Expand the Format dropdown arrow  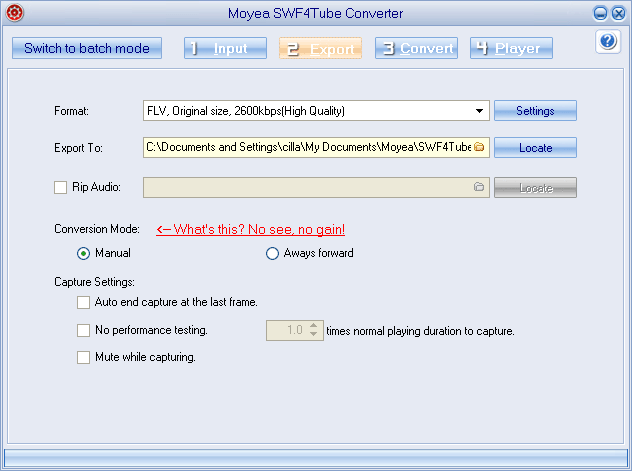479,111
